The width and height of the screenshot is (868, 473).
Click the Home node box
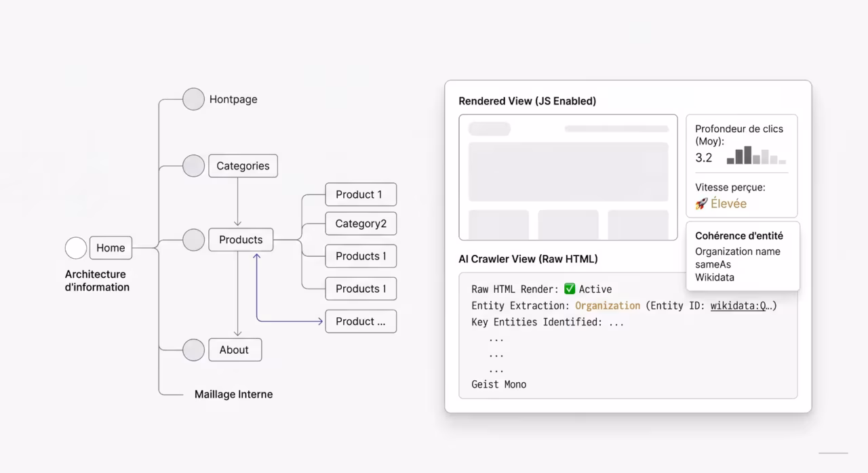[x=111, y=248]
